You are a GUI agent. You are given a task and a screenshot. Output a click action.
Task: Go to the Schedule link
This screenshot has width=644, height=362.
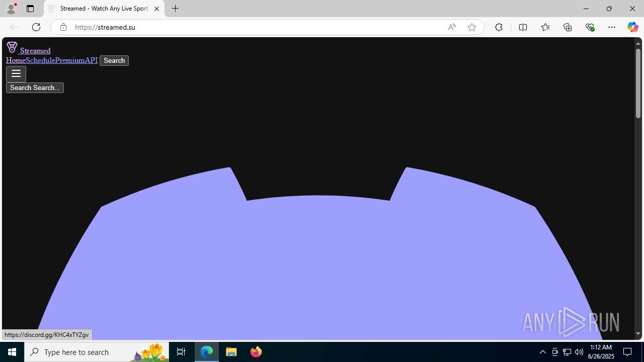pos(40,60)
